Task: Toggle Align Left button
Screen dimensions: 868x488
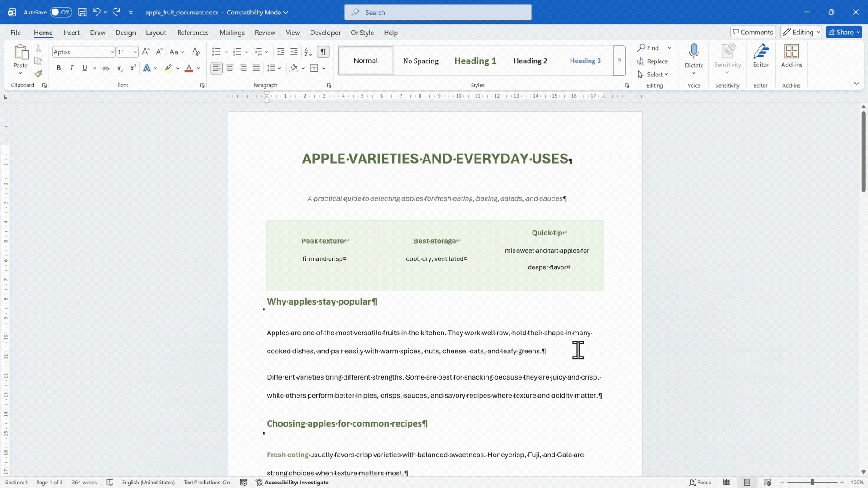Action: tap(217, 68)
